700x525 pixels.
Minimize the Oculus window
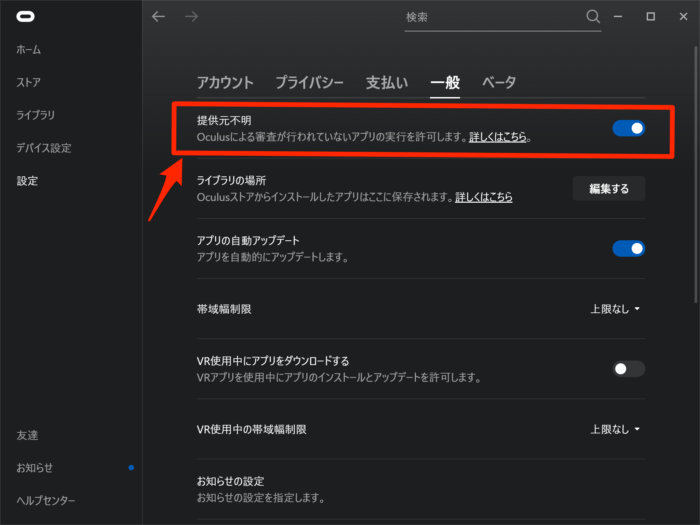[x=618, y=17]
